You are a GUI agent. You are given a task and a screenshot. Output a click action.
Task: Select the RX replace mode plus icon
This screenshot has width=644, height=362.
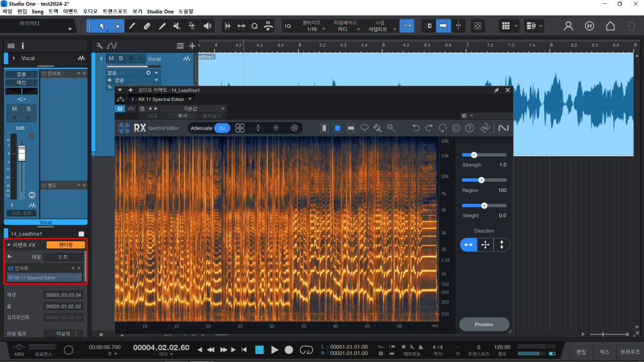point(240,128)
